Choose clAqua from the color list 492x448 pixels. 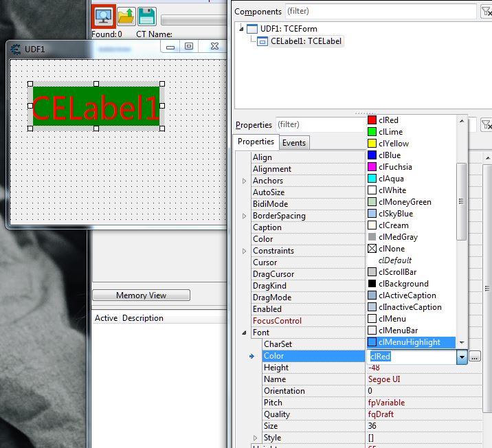(x=411, y=179)
